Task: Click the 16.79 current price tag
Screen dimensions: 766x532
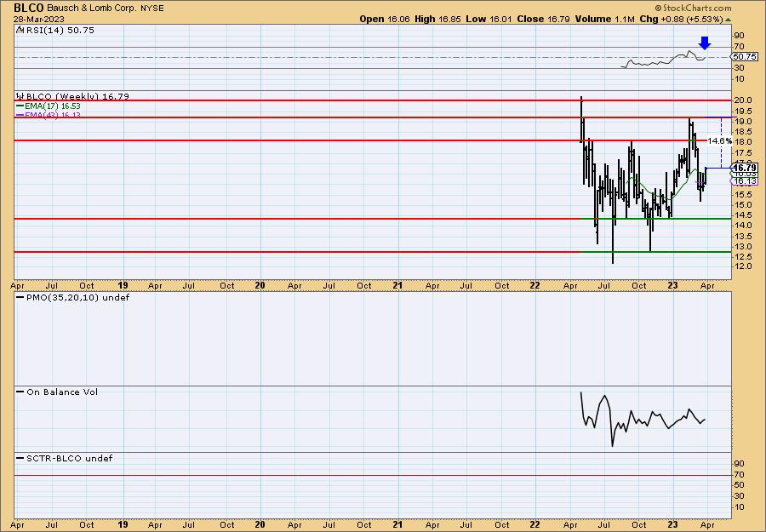Action: click(x=745, y=168)
